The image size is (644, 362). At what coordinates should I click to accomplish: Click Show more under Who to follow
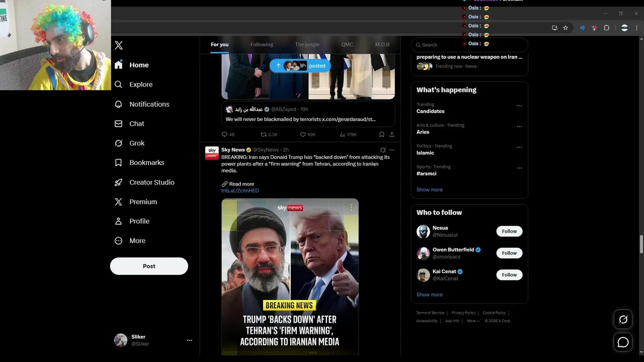click(430, 295)
